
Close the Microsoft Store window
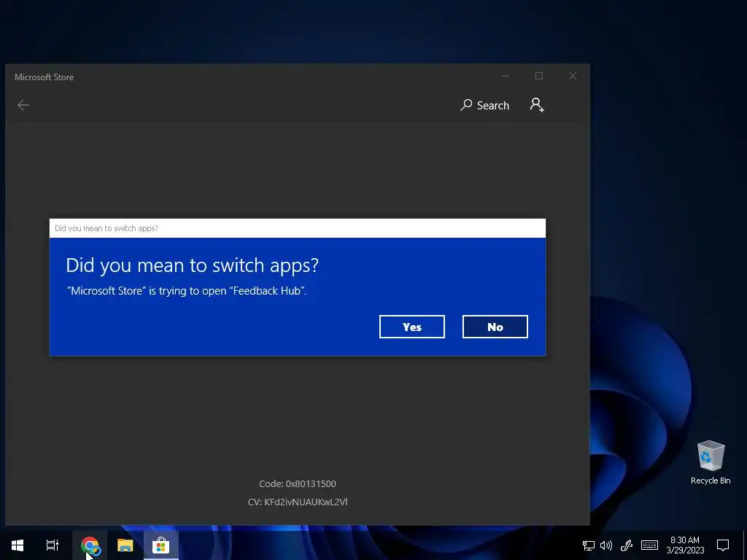point(573,76)
